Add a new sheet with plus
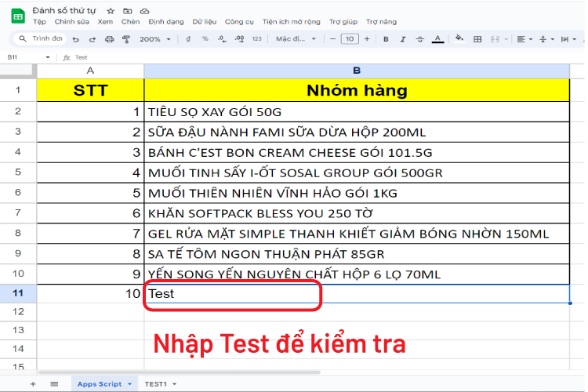Image resolution: width=588 pixels, height=392 pixels. pyautogui.click(x=33, y=383)
